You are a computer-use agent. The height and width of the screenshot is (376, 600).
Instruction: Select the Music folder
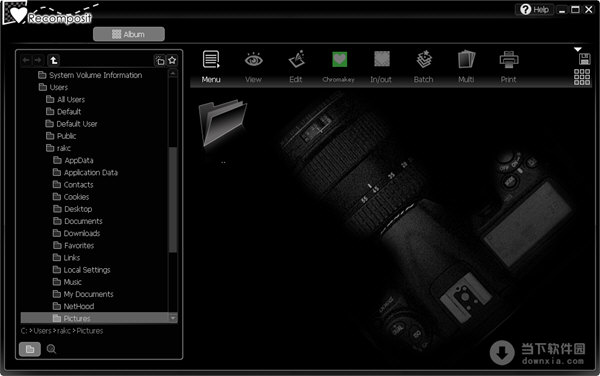(x=67, y=282)
